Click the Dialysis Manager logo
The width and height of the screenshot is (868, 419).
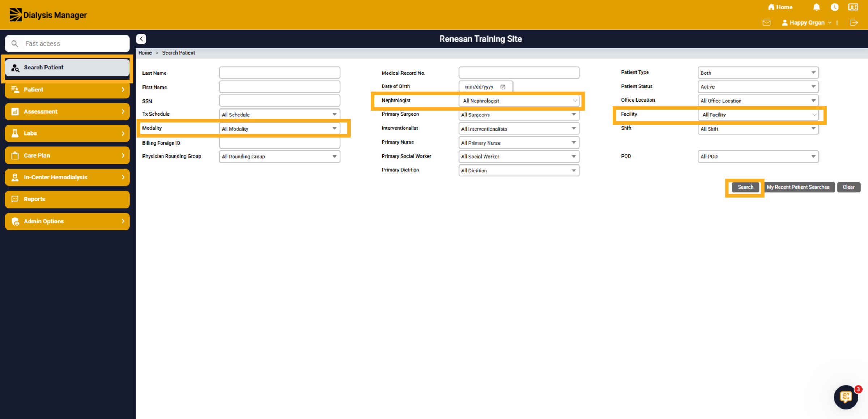[48, 15]
